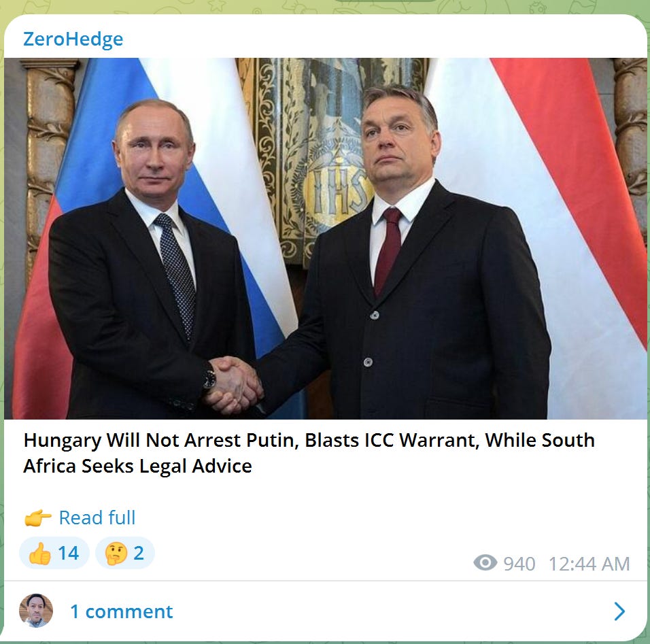Viewport: 650px width, 644px height.
Task: Click the Africa Seeks Legal Advice headline line
Action: point(137,466)
